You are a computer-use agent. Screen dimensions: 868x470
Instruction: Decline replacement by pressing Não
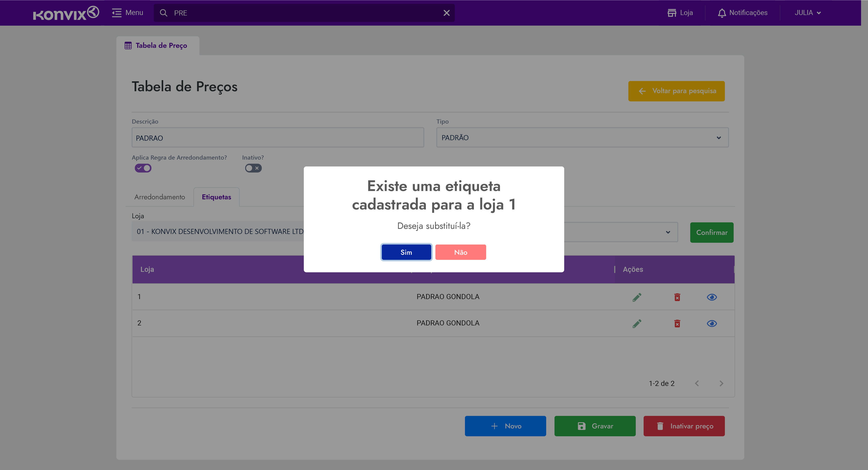[460, 252]
